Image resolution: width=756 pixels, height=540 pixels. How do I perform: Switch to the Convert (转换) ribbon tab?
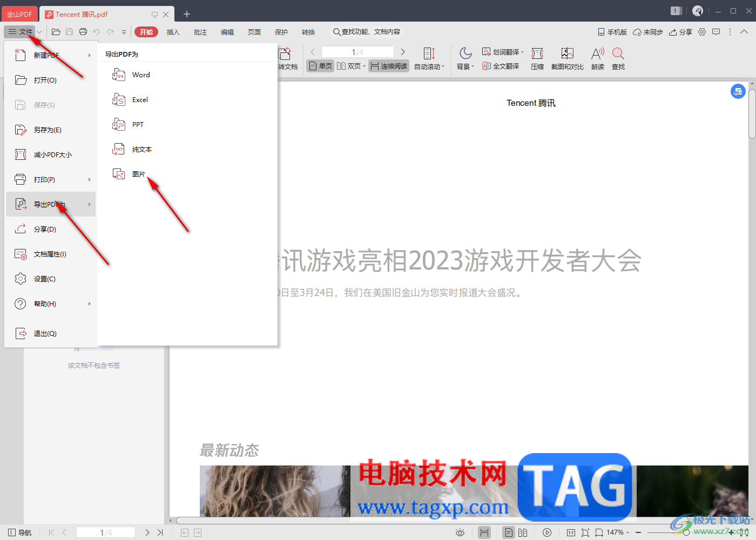click(x=308, y=32)
